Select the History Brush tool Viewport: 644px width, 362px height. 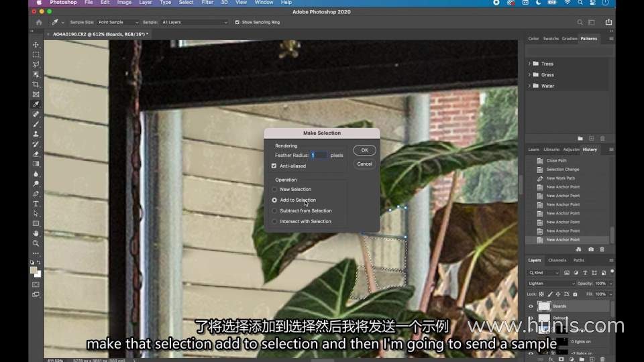[36, 144]
